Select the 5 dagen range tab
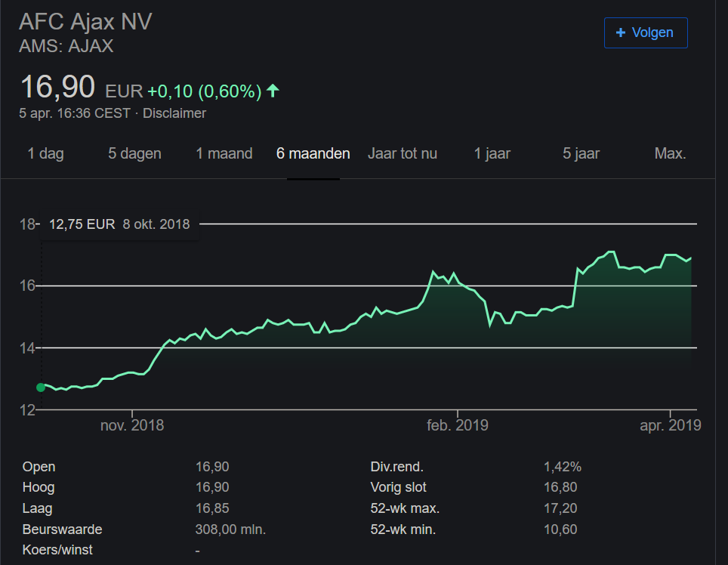Viewport: 728px width, 565px height. click(x=134, y=153)
